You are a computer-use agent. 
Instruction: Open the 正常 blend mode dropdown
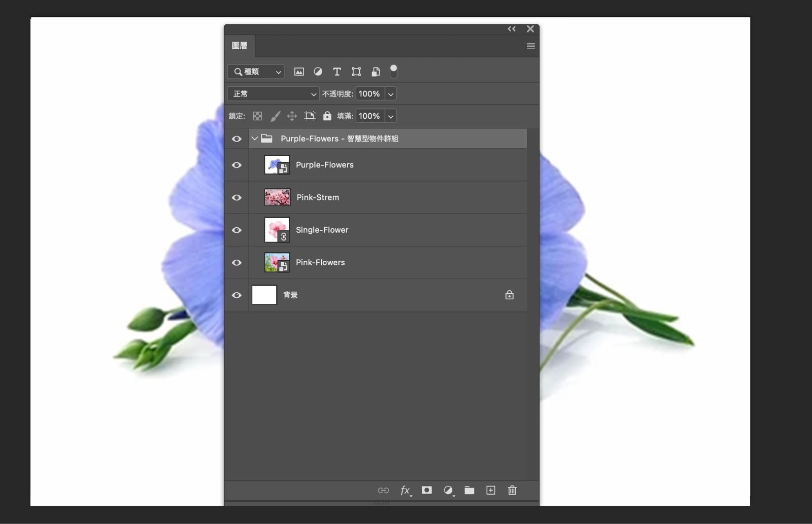coord(273,94)
